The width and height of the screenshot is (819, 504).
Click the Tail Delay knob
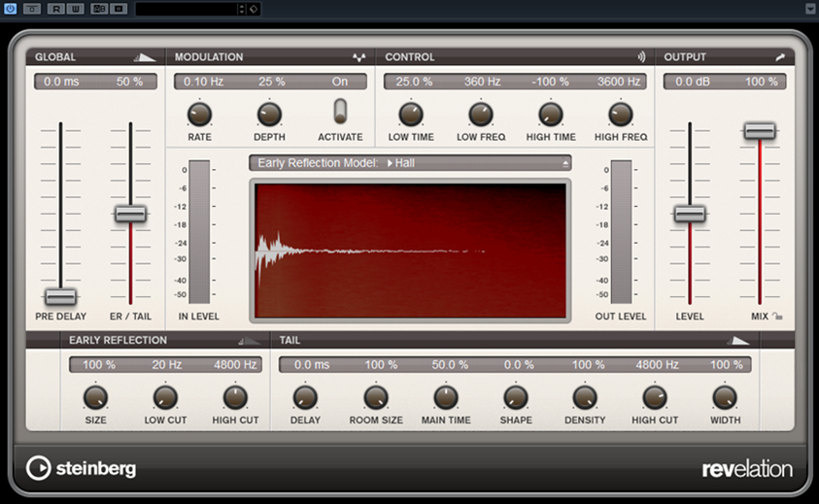click(x=306, y=397)
